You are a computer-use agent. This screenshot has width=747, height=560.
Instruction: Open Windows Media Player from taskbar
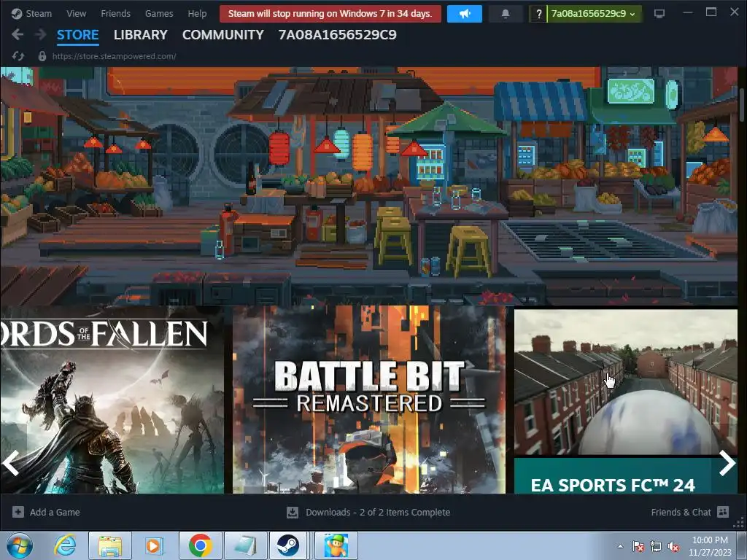pos(154,545)
